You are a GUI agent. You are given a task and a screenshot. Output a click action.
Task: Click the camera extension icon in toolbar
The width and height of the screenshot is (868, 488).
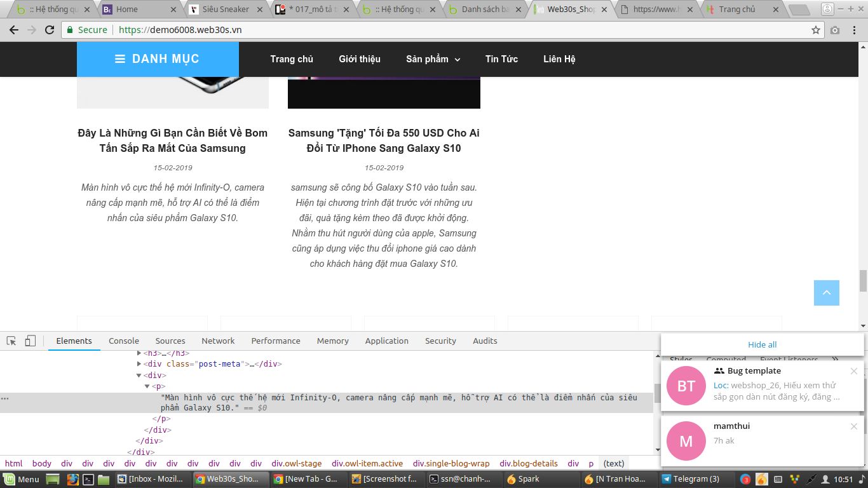click(x=835, y=30)
